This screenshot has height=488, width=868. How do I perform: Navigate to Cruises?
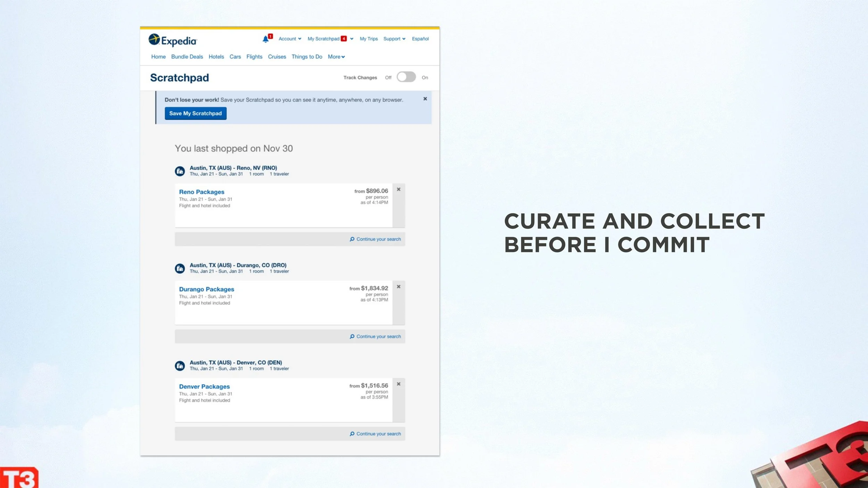tap(277, 57)
